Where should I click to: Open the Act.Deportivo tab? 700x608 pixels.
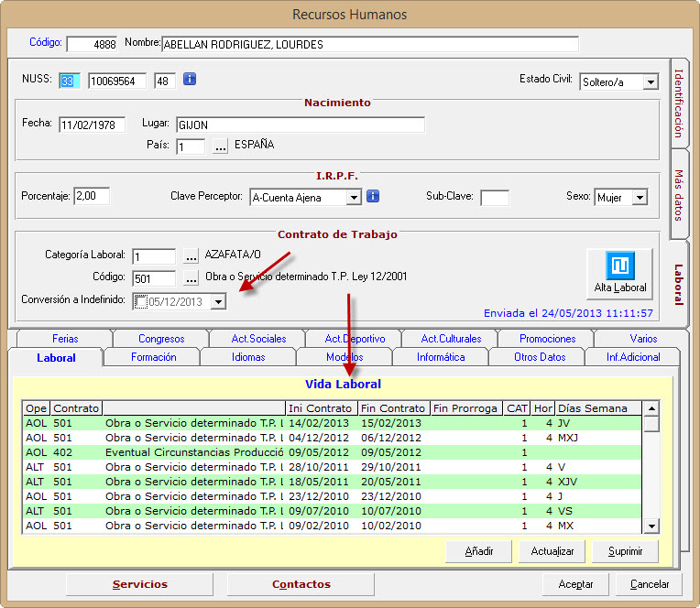click(x=355, y=339)
